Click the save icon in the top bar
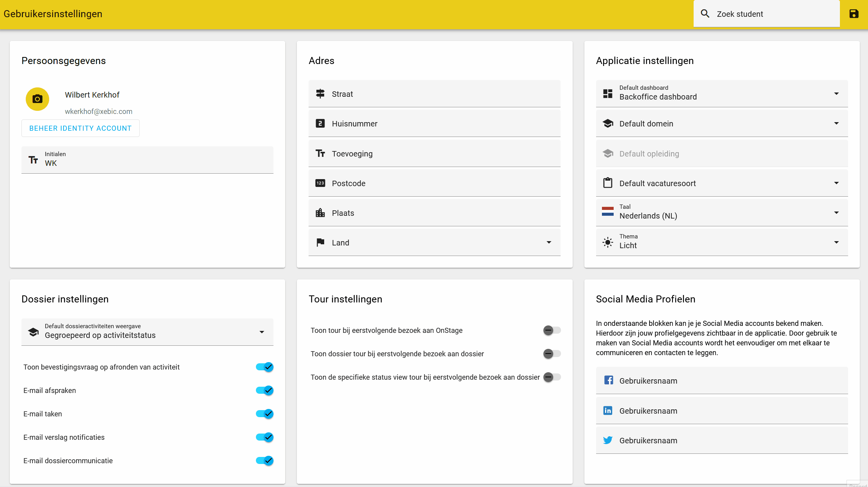This screenshot has height=487, width=868. (x=854, y=13)
